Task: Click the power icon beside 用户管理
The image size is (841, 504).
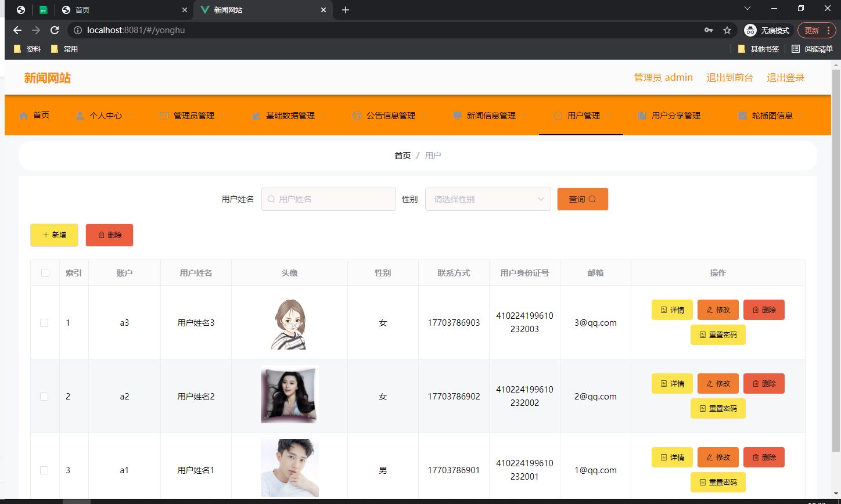Action: tap(558, 116)
